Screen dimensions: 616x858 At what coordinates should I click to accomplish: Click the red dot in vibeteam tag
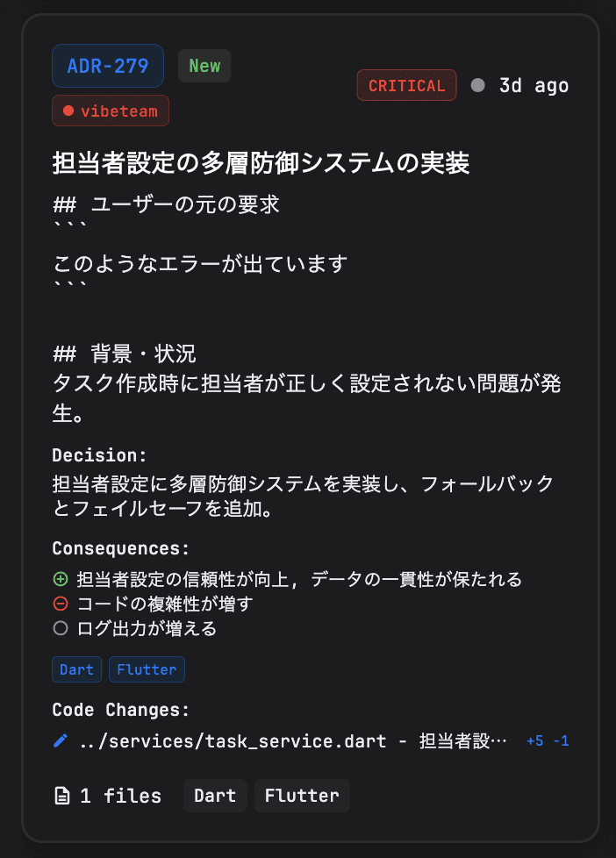pyautogui.click(x=68, y=111)
